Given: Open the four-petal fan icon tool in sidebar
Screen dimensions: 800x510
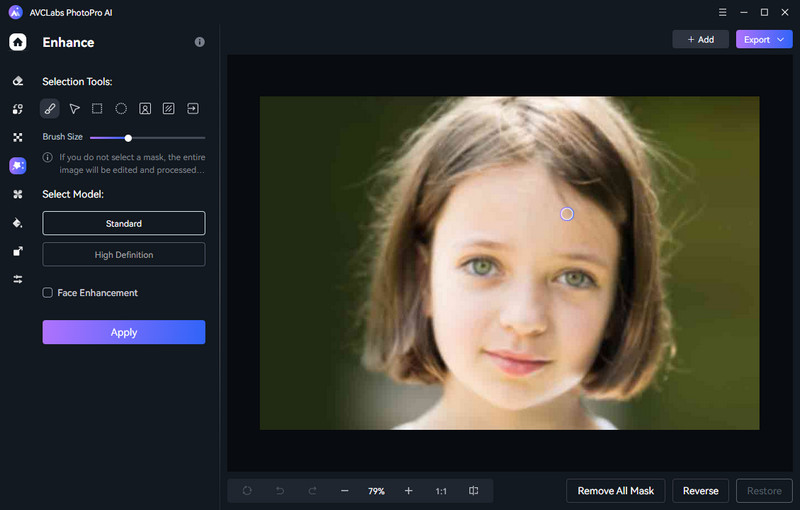Looking at the screenshot, I should [18, 194].
